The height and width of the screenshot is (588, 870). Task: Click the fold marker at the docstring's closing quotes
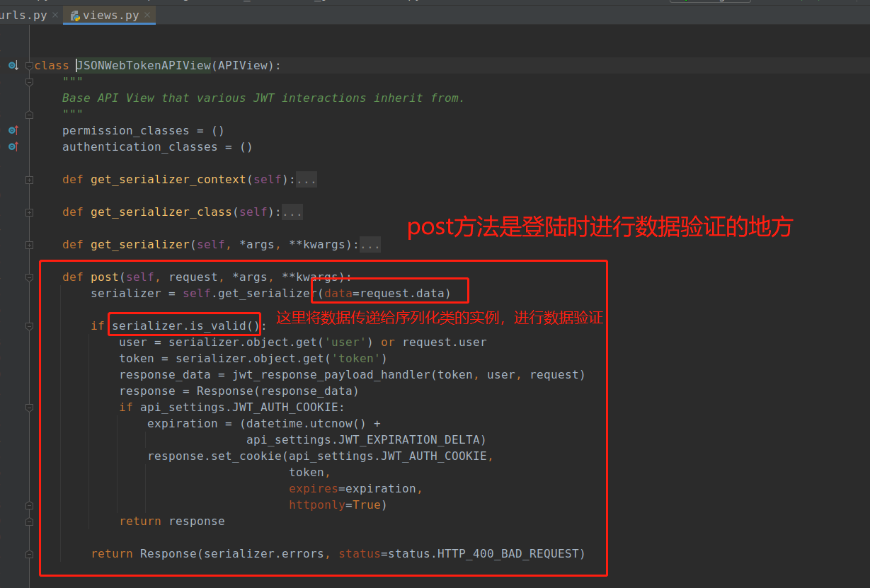tap(29, 114)
